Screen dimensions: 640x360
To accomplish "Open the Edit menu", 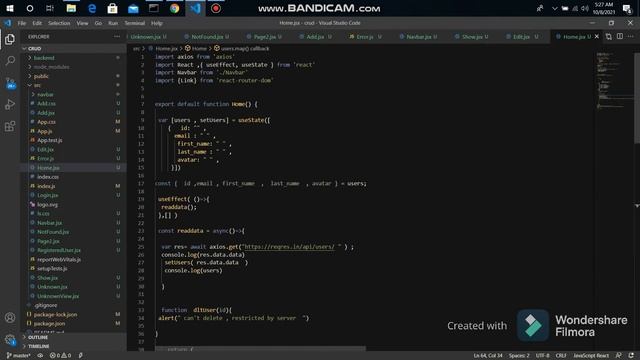I will click(x=37, y=23).
